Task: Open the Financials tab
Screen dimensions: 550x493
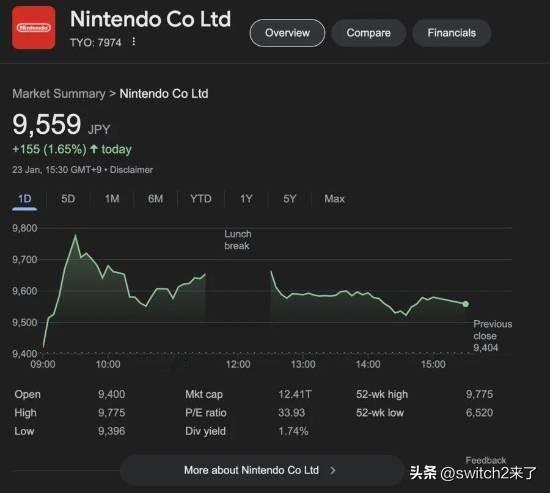Action: [451, 33]
